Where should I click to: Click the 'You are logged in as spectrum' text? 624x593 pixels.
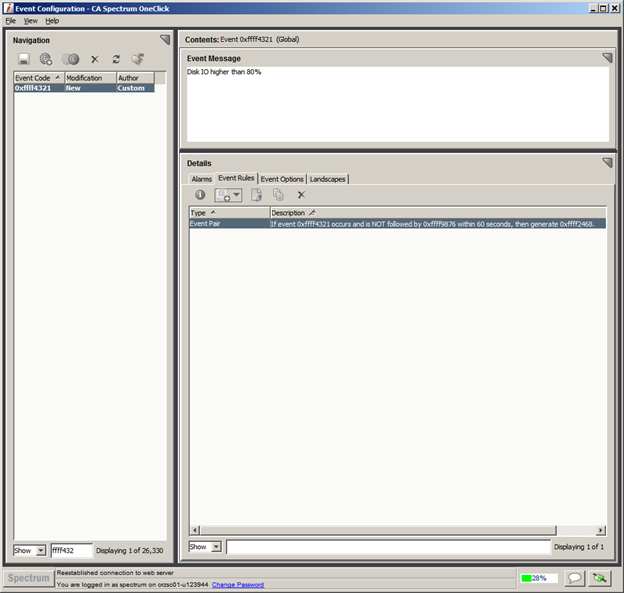coord(132,585)
